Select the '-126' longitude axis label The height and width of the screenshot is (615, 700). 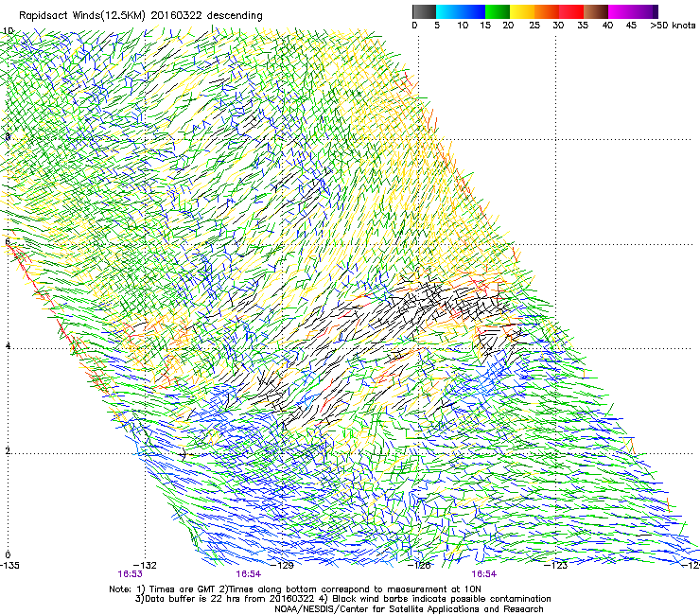[419, 565]
